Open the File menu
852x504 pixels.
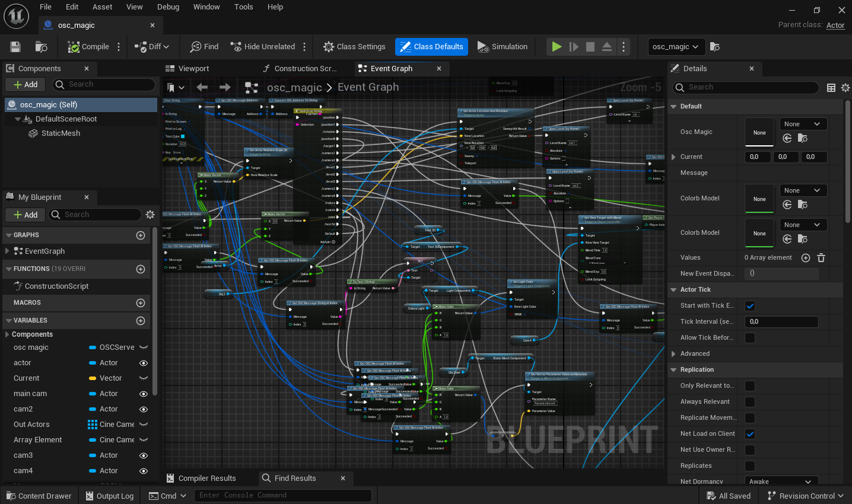[46, 7]
